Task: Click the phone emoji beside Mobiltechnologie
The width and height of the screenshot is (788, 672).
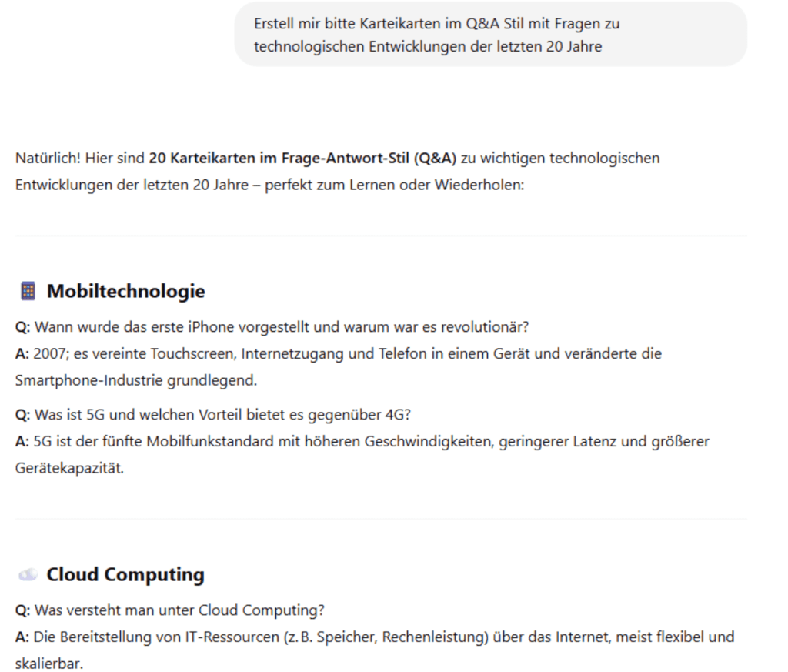Action: 28,291
